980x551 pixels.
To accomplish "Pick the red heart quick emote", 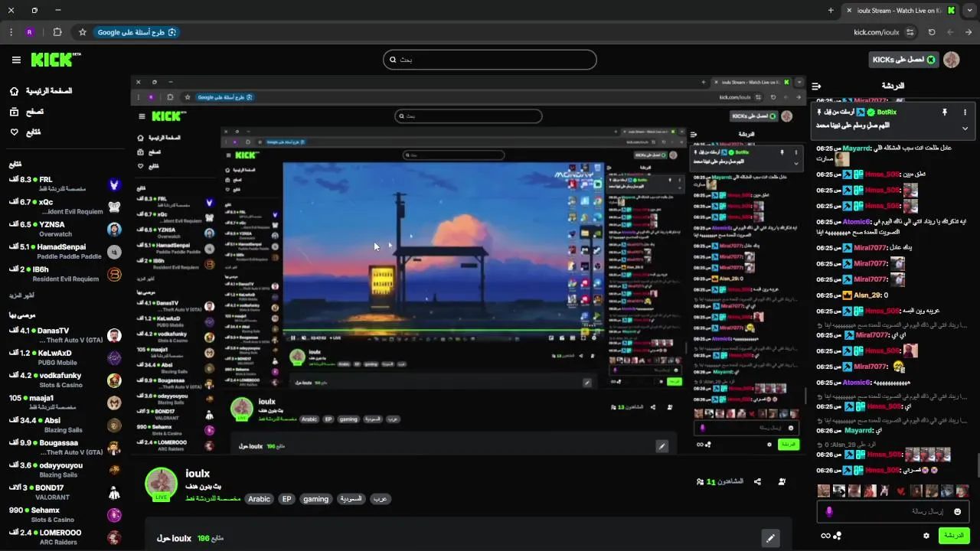I will tap(901, 491).
